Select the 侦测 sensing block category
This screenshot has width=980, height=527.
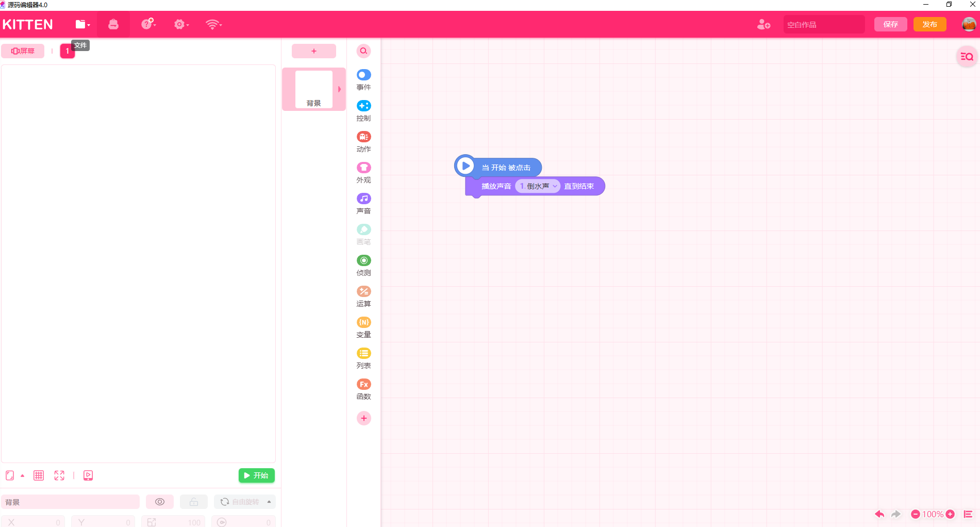click(363, 266)
